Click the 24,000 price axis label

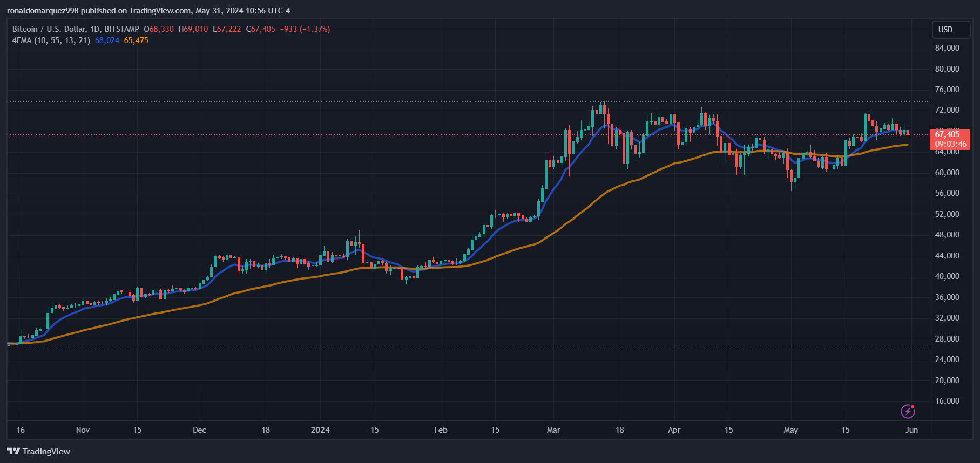point(947,359)
